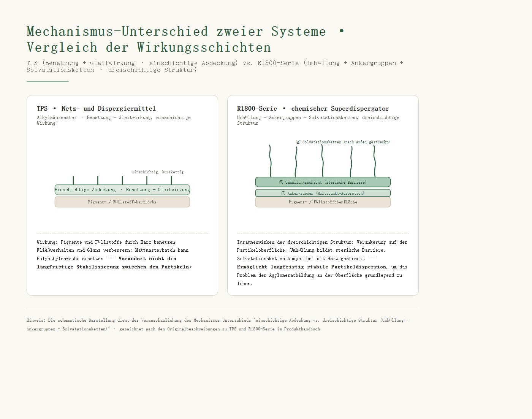
Task: Click the 'Alkylsäureester · Benetzung + Gleitwirkung' subheading
Action: point(114,120)
